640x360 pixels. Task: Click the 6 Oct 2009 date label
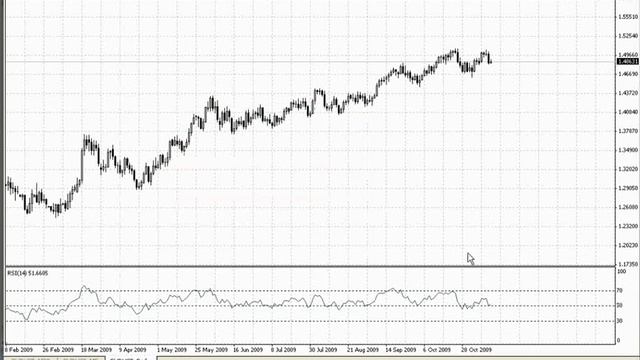437,350
